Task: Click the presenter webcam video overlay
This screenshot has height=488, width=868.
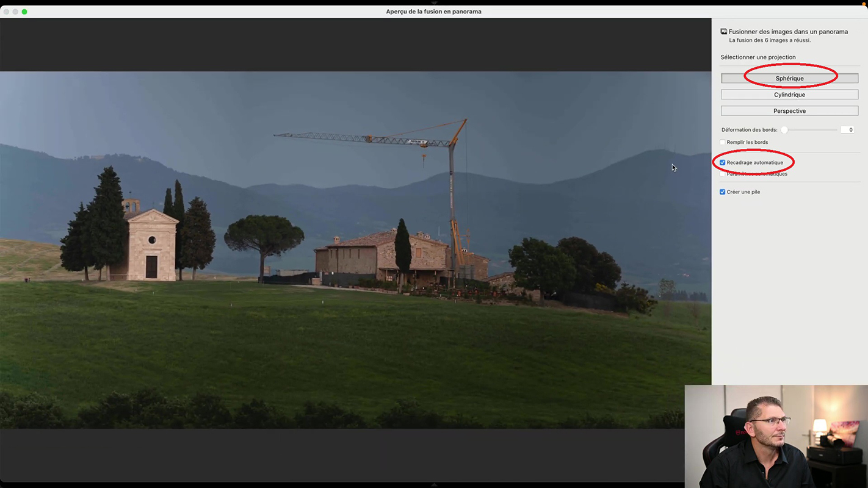Action: [x=776, y=436]
